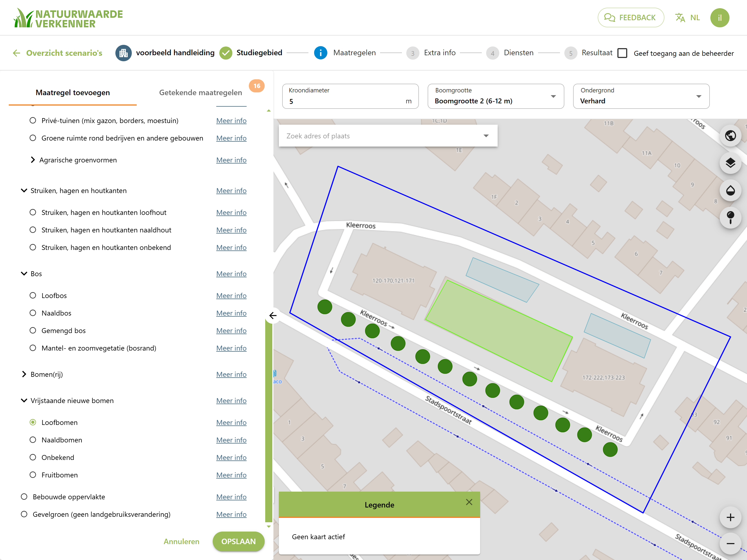Screen dimensions: 747x560
Task: Switch to Maatregel toevoegen tab
Action: tap(73, 92)
